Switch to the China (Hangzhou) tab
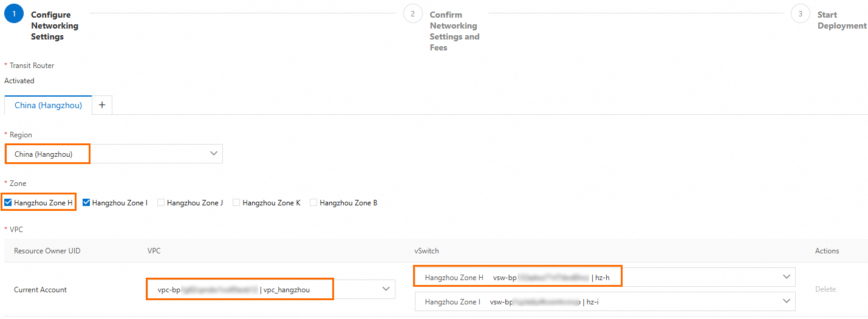 coord(48,105)
